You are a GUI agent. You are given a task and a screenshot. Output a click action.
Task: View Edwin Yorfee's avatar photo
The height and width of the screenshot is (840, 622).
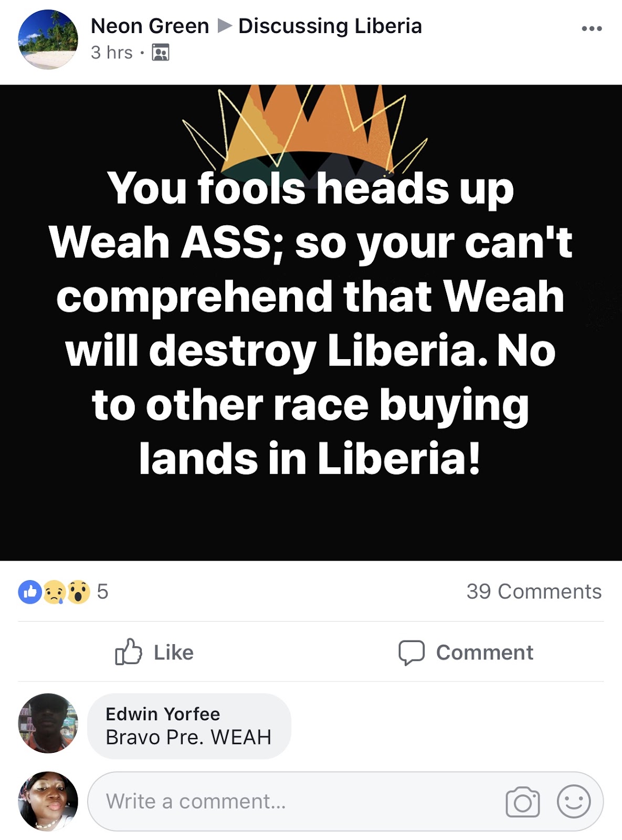coord(48,723)
